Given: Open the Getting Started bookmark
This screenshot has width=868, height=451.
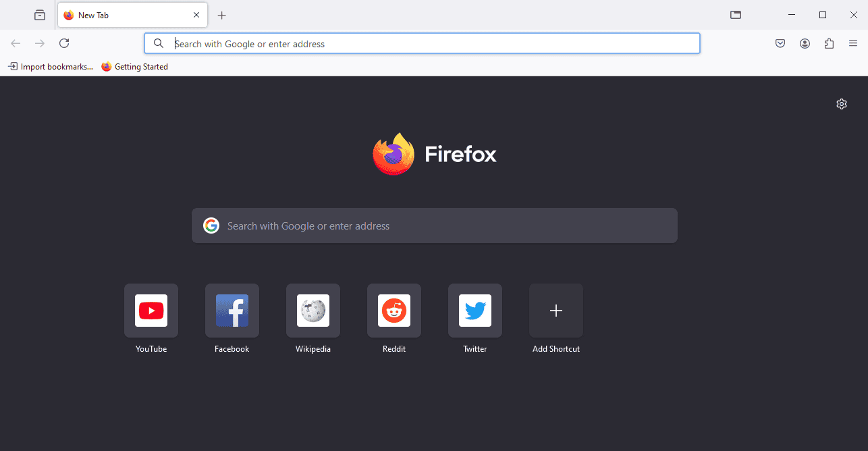Looking at the screenshot, I should (x=134, y=67).
